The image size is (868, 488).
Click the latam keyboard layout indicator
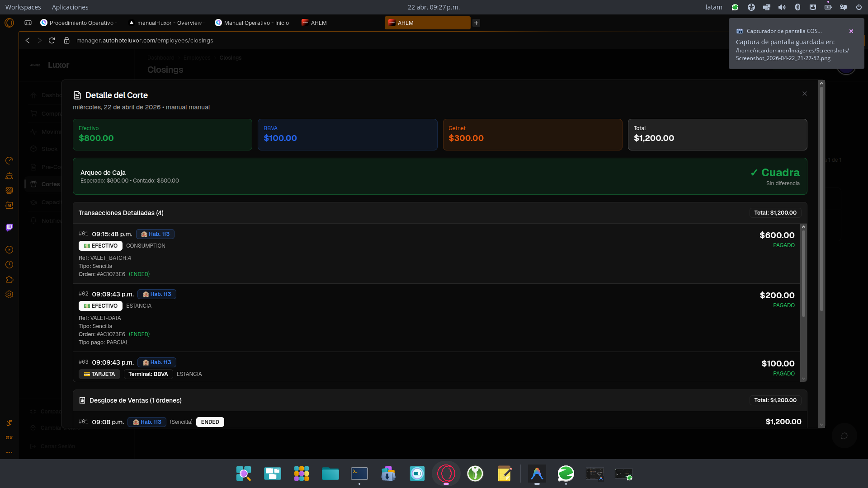pos(714,7)
